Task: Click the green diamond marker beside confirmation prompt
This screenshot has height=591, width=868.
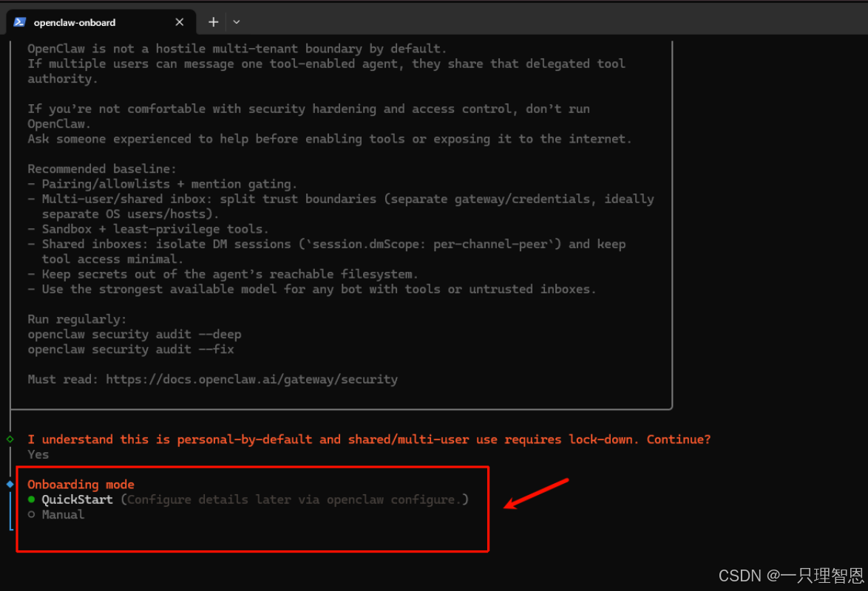Action: (x=10, y=440)
